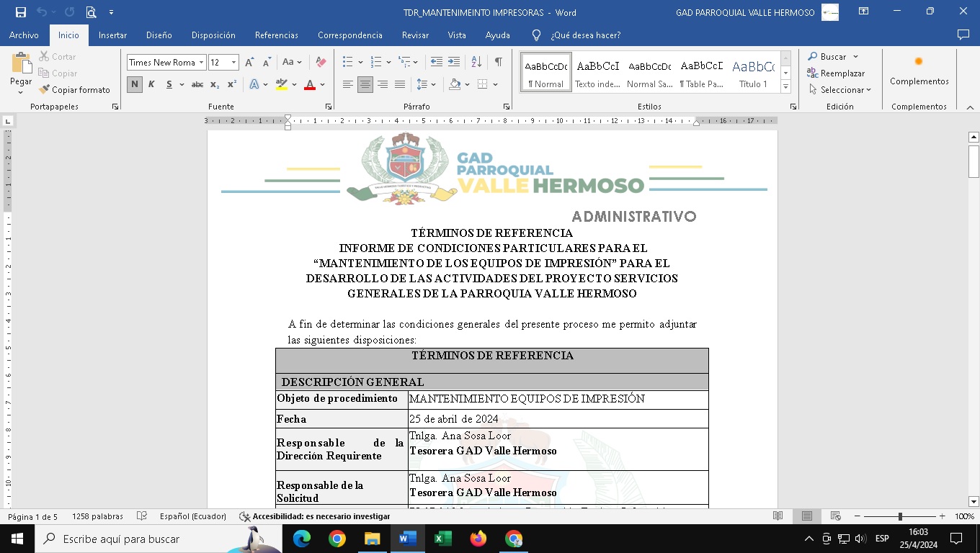This screenshot has height=553, width=980.
Task: Expand the font size dropdown
Action: pyautogui.click(x=233, y=63)
